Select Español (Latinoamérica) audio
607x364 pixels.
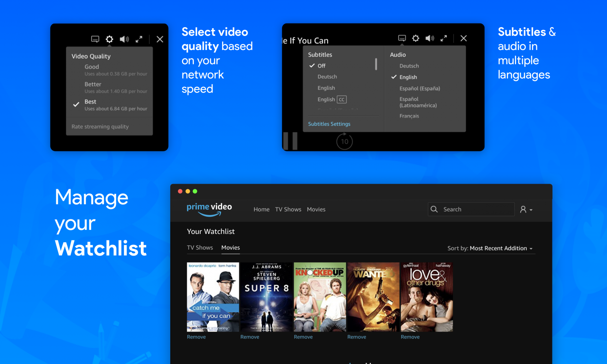[x=418, y=102]
